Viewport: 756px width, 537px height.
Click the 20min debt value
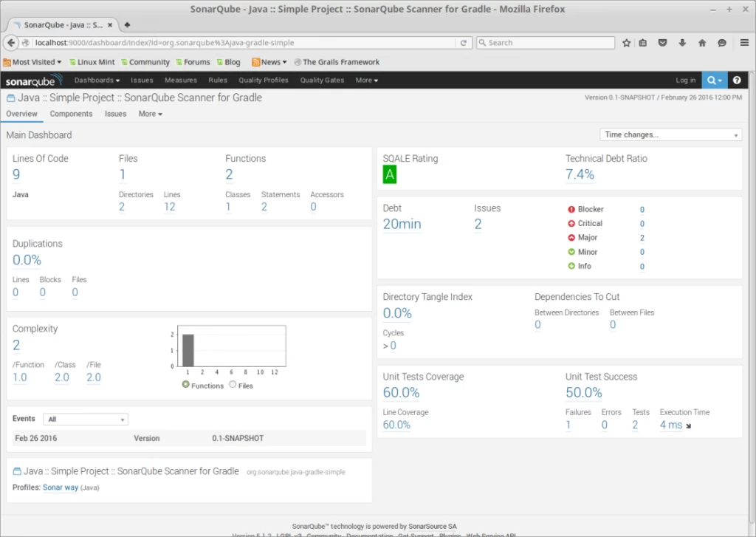pyautogui.click(x=402, y=224)
